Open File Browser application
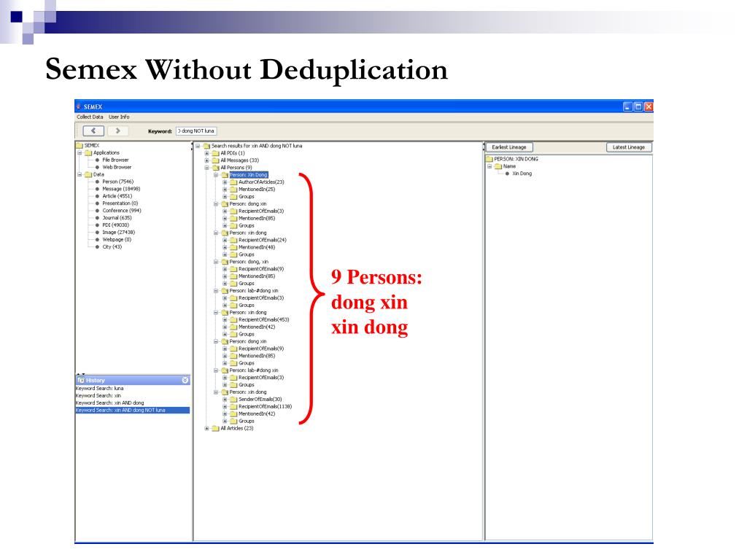 [x=115, y=160]
